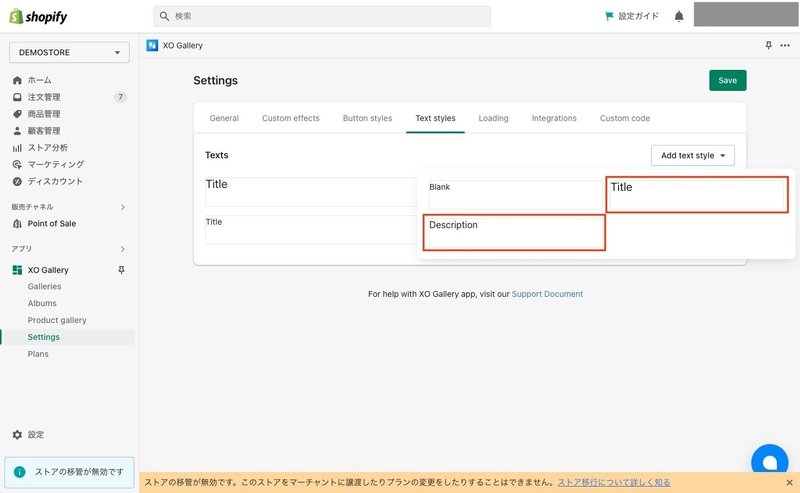Open the notifications bell

pyautogui.click(x=679, y=16)
